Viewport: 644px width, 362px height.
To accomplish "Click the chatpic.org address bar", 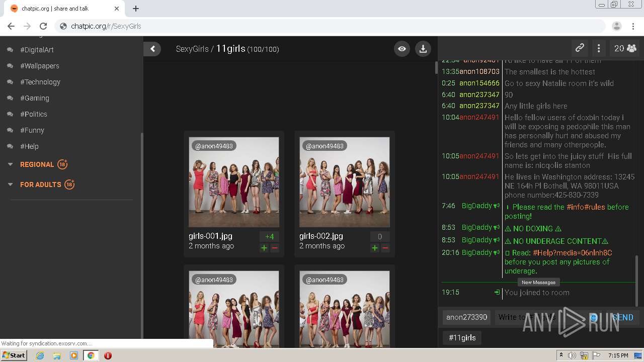I will [330, 26].
